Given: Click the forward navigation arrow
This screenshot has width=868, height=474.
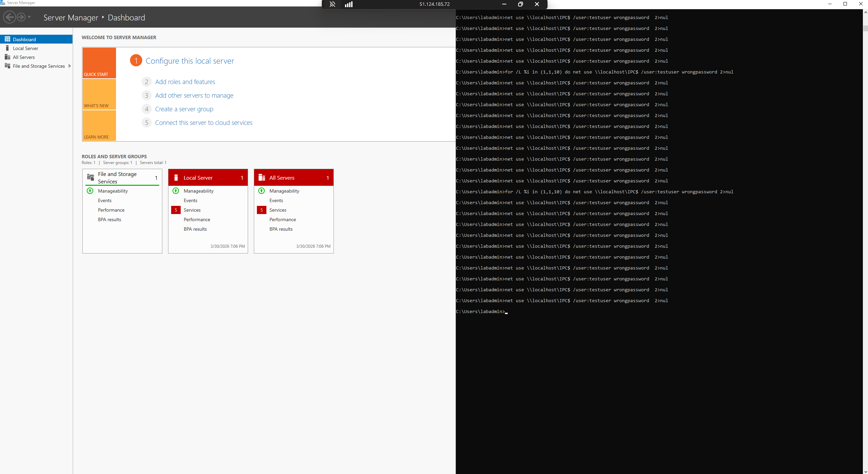Looking at the screenshot, I should [21, 17].
